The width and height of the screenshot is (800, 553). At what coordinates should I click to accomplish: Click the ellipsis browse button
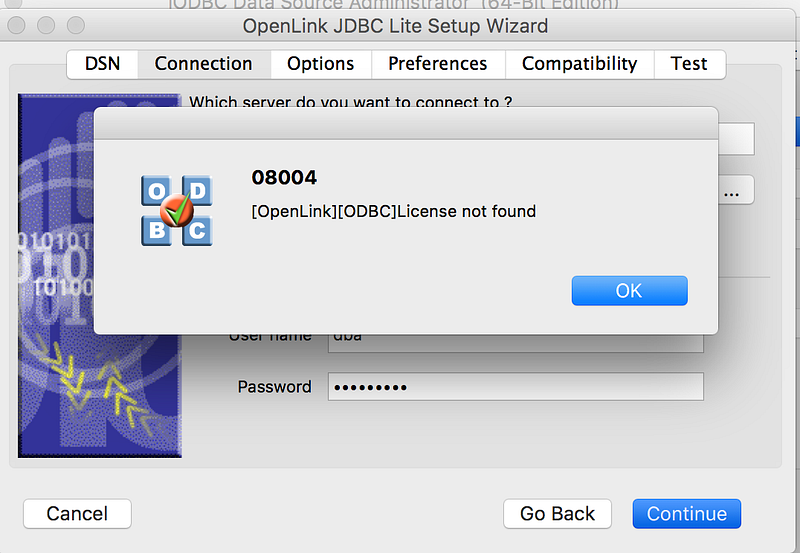(736, 190)
